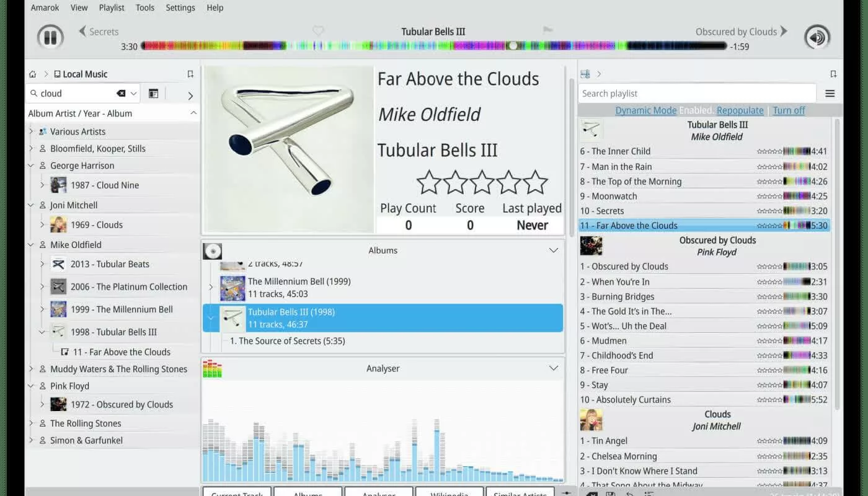
Task: Expand The Millennium Bell (1999) in Albums
Action: (x=211, y=287)
